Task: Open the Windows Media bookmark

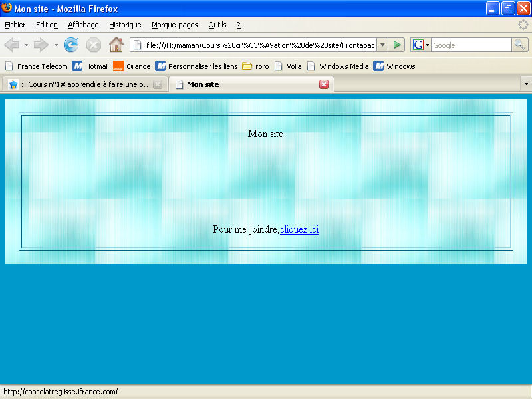Action: [338, 66]
